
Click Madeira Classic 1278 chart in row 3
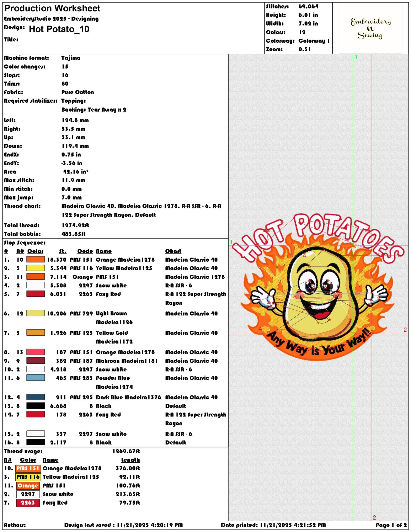(x=195, y=277)
